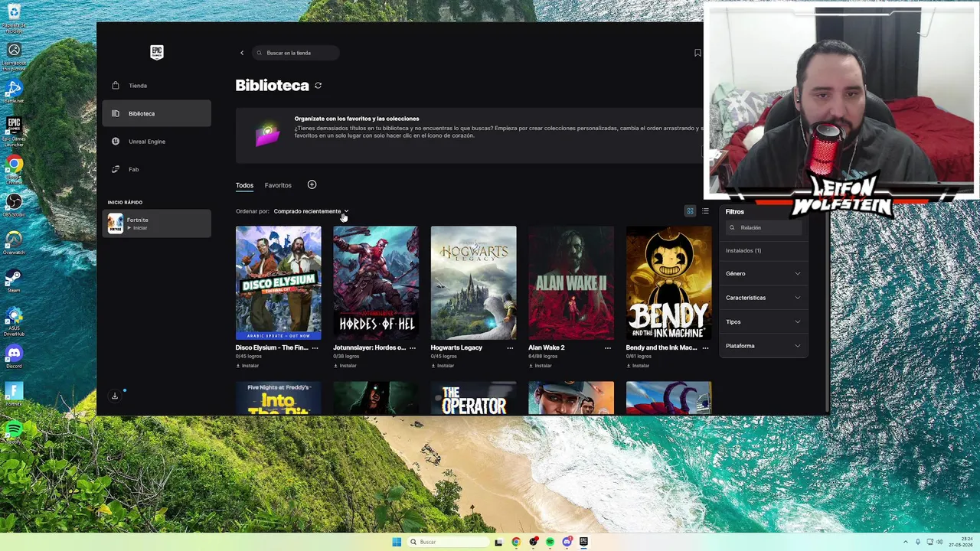Switch to list view
The image size is (980, 551).
coord(705,211)
